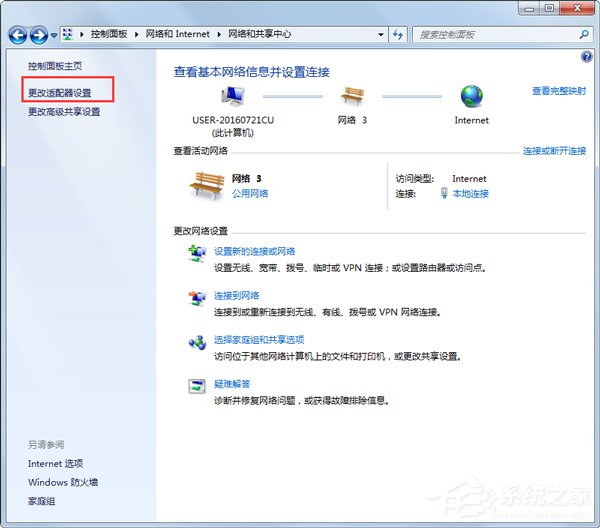Open 更改适配器设置 link

click(x=59, y=93)
